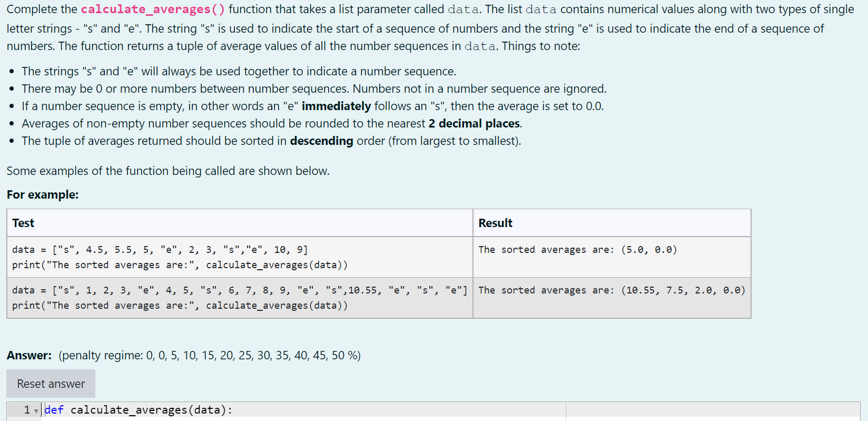The image size is (868, 421).
Task: Click the def keyword in the code editor
Action: point(54,410)
